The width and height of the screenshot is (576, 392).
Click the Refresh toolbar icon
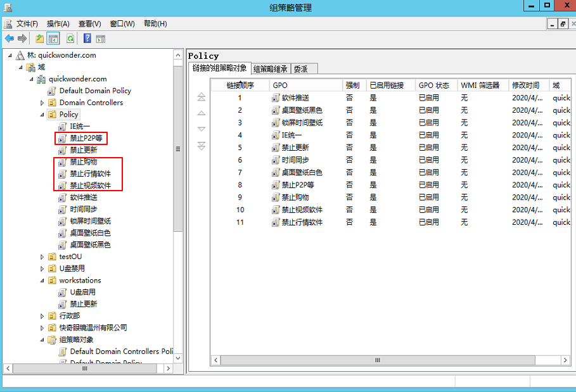(x=70, y=39)
